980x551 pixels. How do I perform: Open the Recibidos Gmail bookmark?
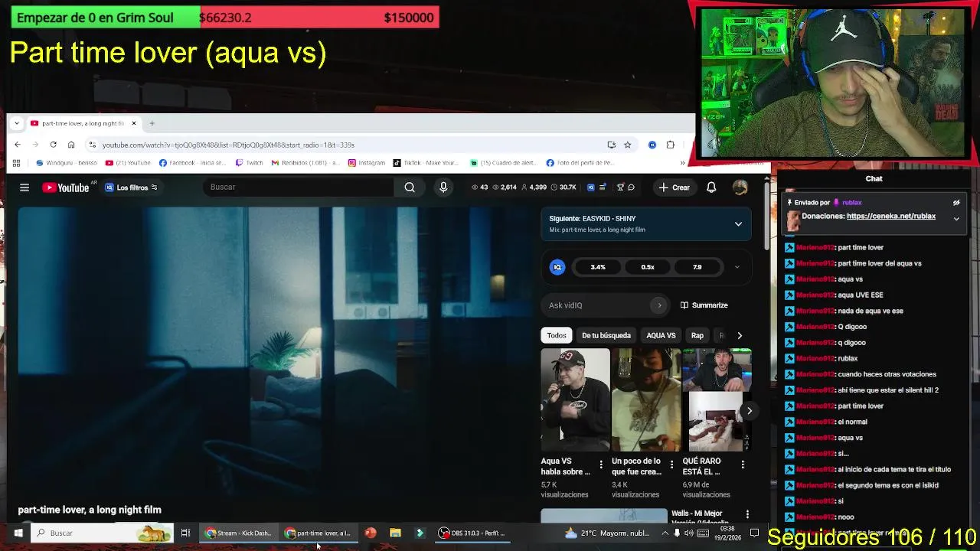click(x=305, y=163)
